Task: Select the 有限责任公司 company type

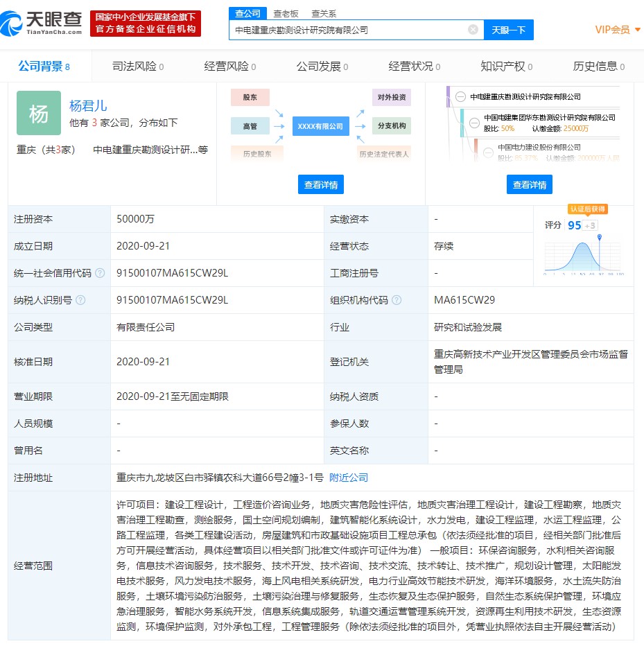Action: click(146, 327)
